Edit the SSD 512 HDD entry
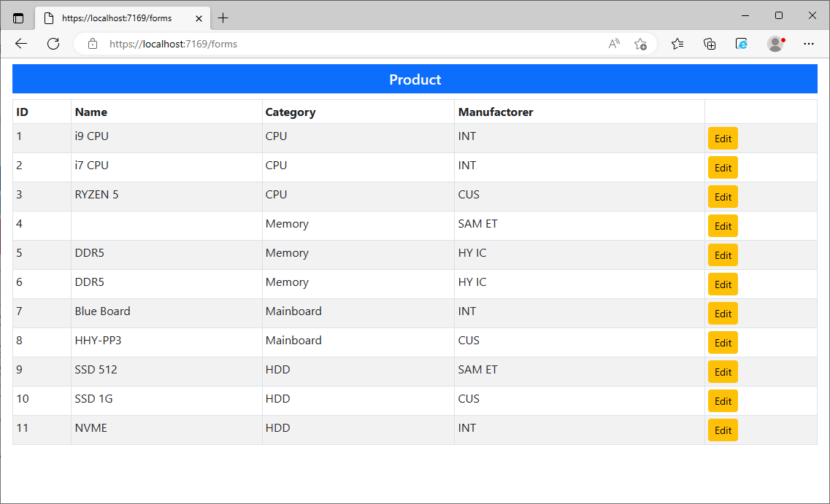The width and height of the screenshot is (830, 504). click(722, 371)
